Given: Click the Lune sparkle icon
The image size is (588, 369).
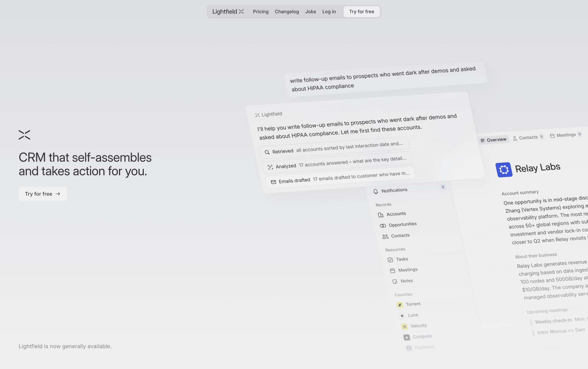Looking at the screenshot, I should click(402, 316).
